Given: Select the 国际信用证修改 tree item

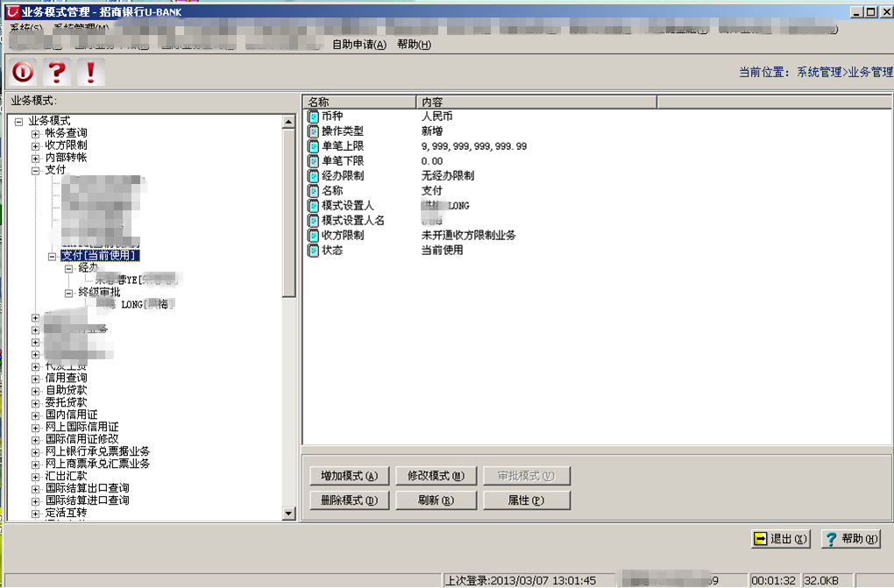Looking at the screenshot, I should click(x=82, y=439).
